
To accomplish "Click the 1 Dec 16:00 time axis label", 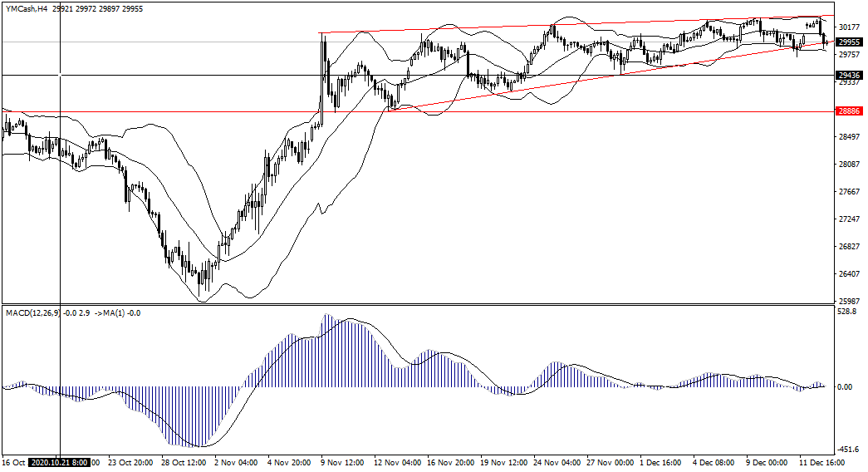I will tap(663, 462).
